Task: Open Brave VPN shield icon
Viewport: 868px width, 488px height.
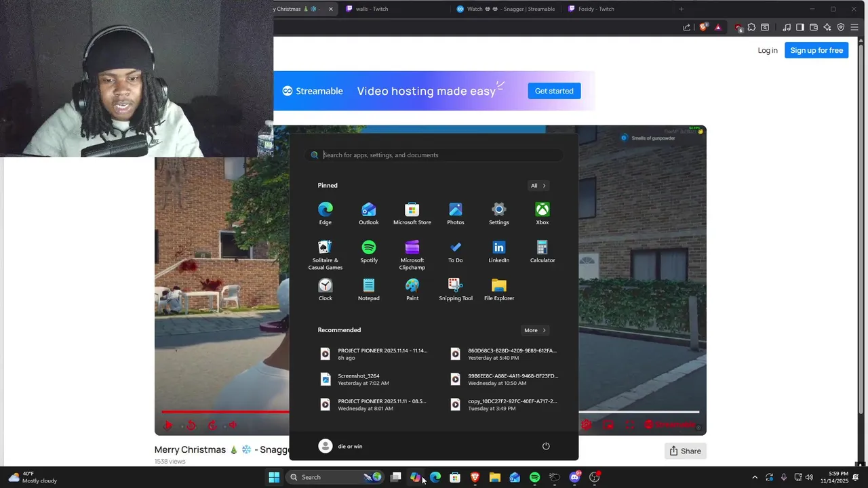Action: pyautogui.click(x=841, y=27)
